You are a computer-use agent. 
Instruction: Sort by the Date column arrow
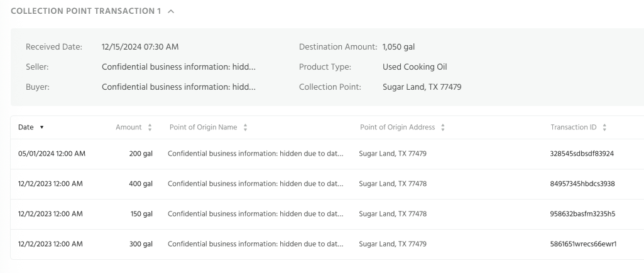point(41,127)
